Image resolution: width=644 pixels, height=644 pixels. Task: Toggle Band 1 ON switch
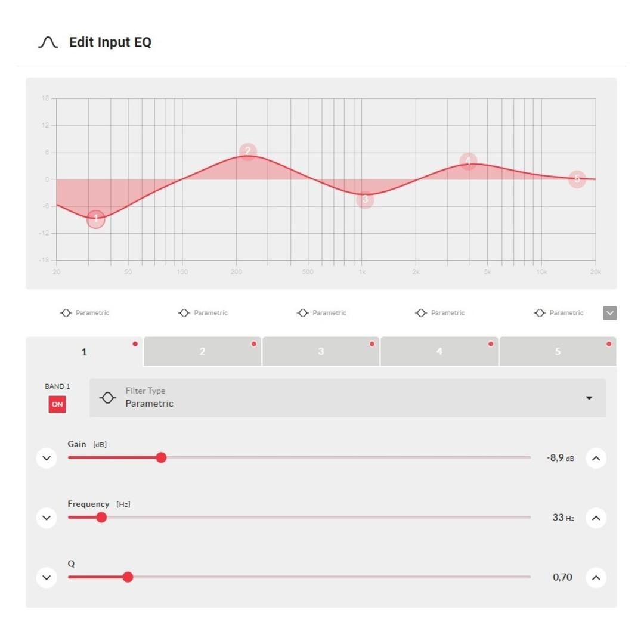[x=57, y=404]
